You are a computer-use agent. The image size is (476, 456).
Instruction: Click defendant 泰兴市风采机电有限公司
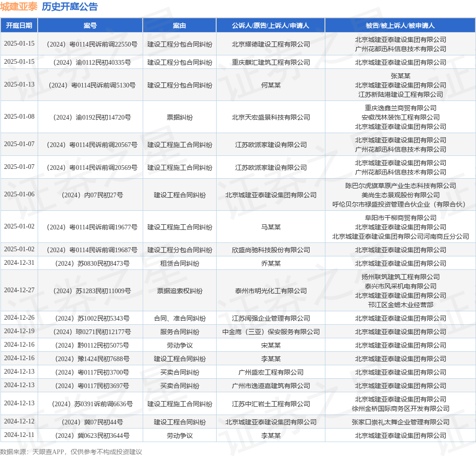[400, 287]
